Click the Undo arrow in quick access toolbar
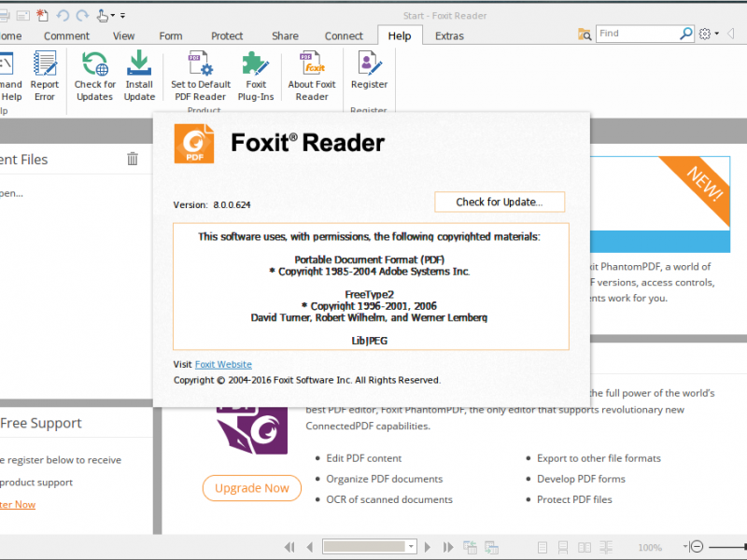Image resolution: width=747 pixels, height=560 pixels. coord(63,16)
